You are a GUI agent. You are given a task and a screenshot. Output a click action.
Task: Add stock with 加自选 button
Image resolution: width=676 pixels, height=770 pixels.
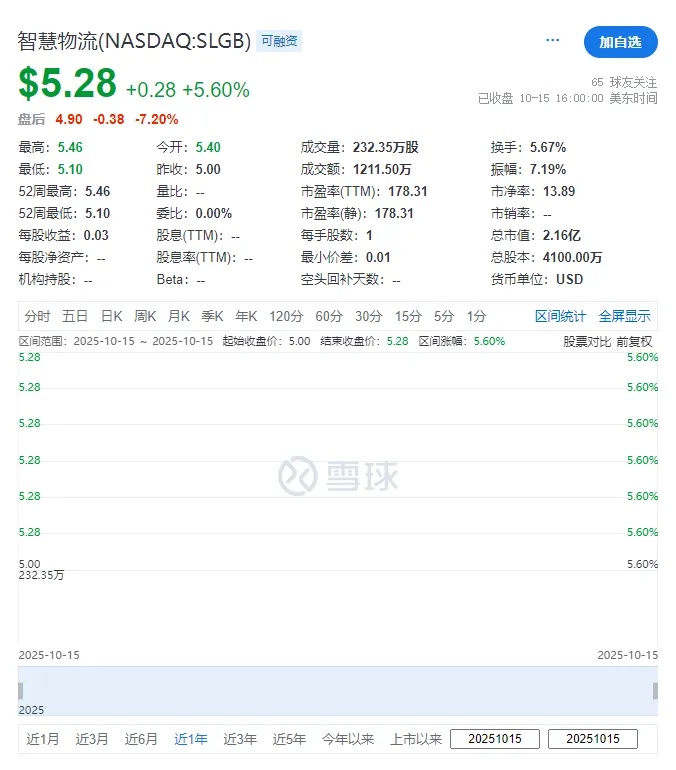(x=621, y=42)
